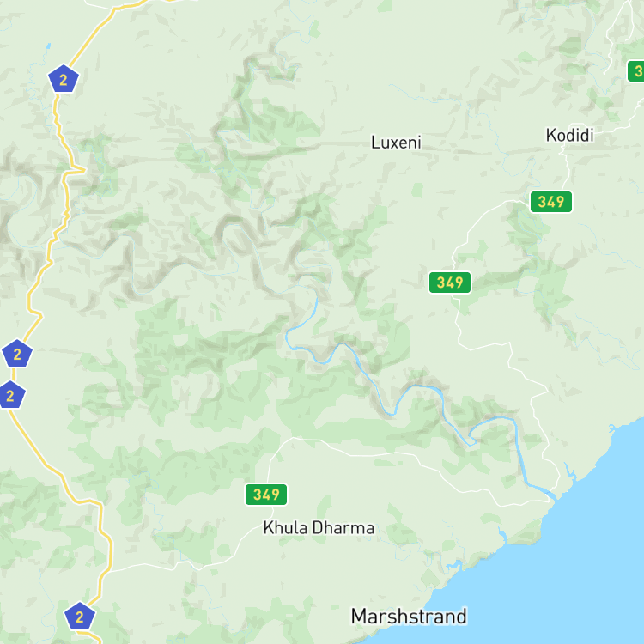Image resolution: width=644 pixels, height=644 pixels.
Task: Click the partially cut-off green shield near Kodidi
Action: [x=635, y=71]
